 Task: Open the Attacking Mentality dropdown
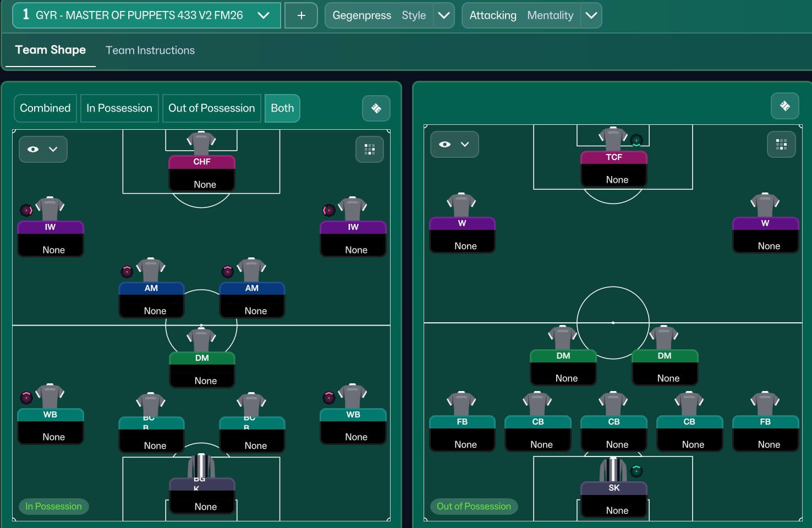pos(591,15)
